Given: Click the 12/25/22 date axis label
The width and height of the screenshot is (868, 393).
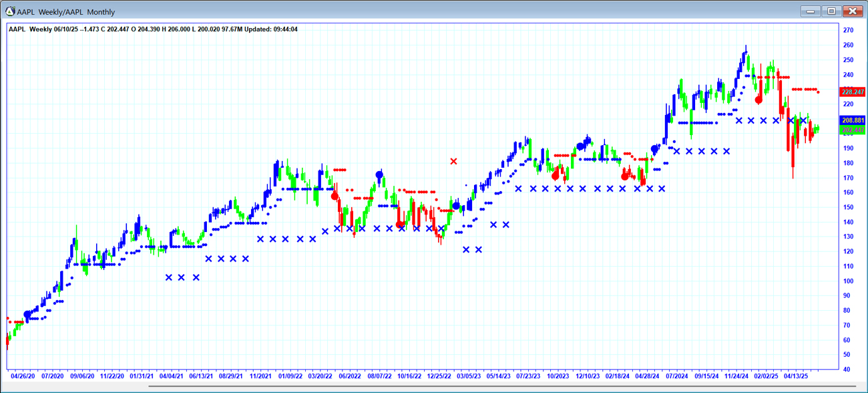Looking at the screenshot, I should pos(439,376).
